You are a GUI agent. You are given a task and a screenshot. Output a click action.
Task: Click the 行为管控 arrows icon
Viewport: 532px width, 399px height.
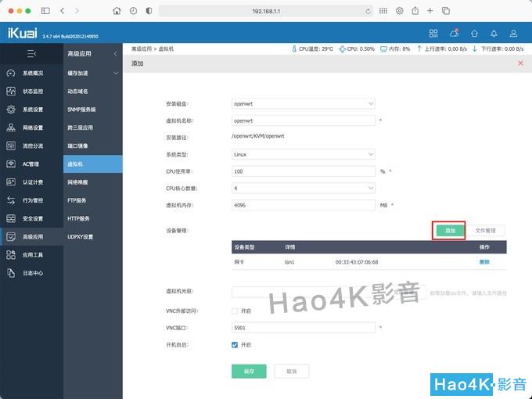[x=11, y=200]
